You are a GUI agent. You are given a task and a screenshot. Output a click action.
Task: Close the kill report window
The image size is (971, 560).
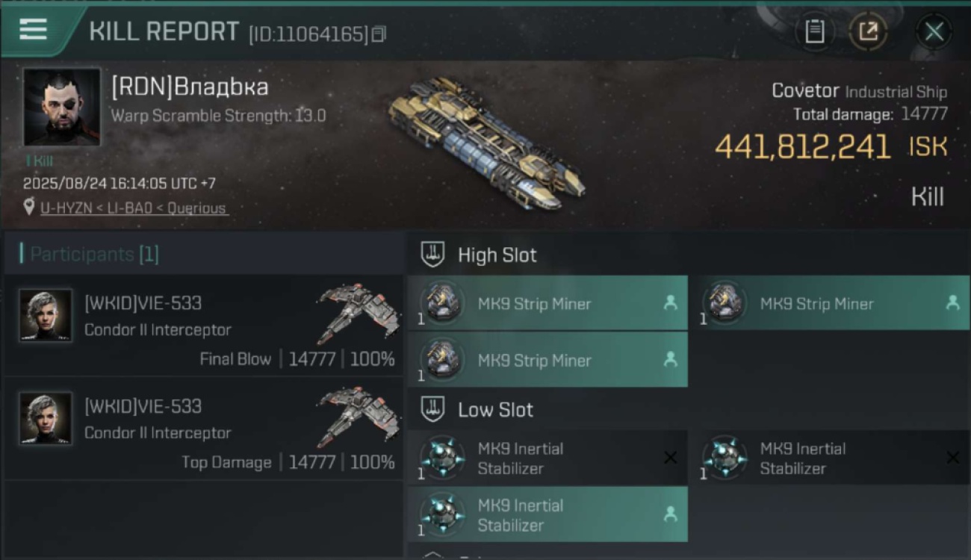pos(934,31)
